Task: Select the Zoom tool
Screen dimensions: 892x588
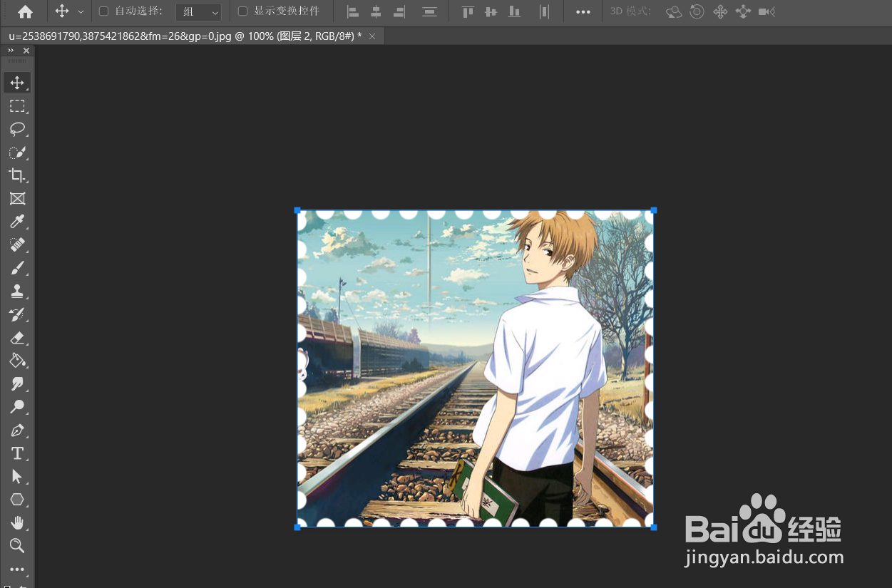Action: click(x=17, y=546)
